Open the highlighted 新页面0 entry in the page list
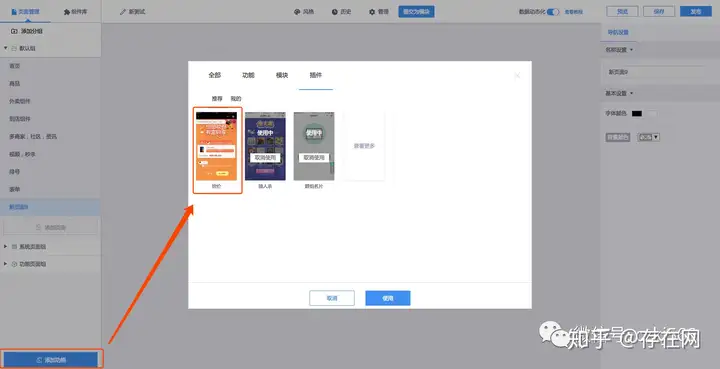 51,207
